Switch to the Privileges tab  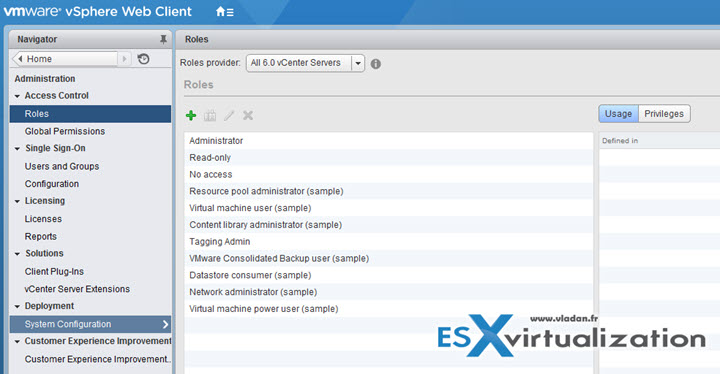664,114
